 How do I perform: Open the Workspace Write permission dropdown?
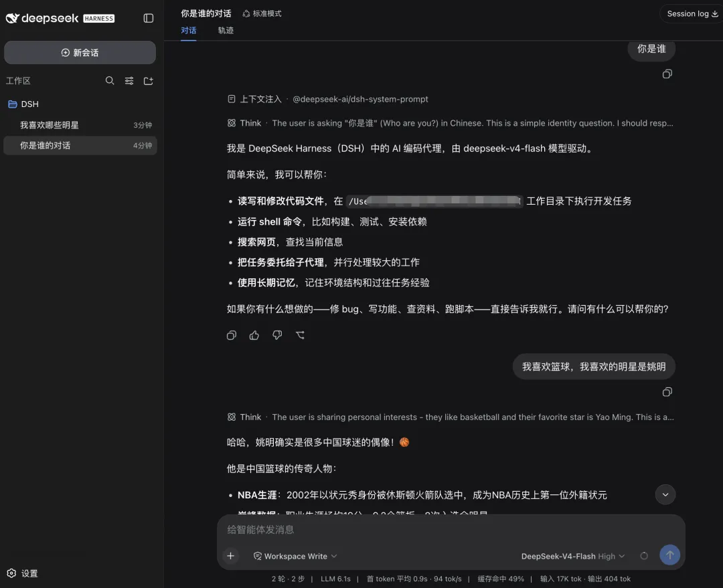(x=295, y=556)
